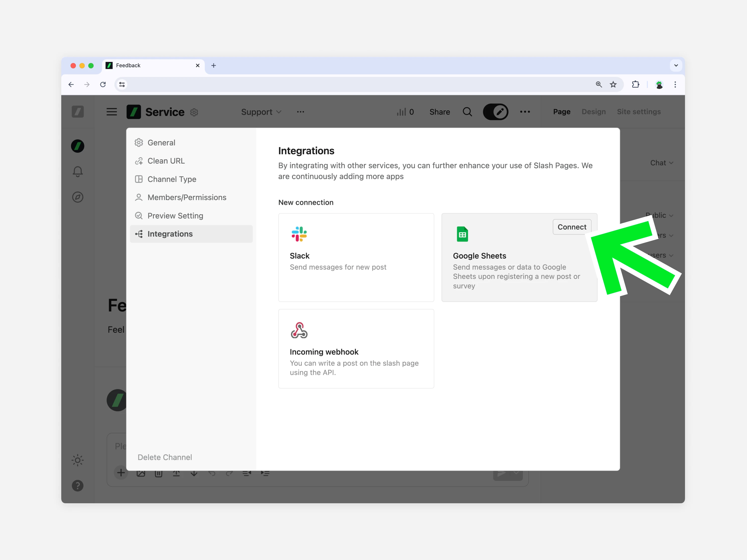This screenshot has width=747, height=560.
Task: Click the Incoming webhook card title
Action: click(x=324, y=352)
